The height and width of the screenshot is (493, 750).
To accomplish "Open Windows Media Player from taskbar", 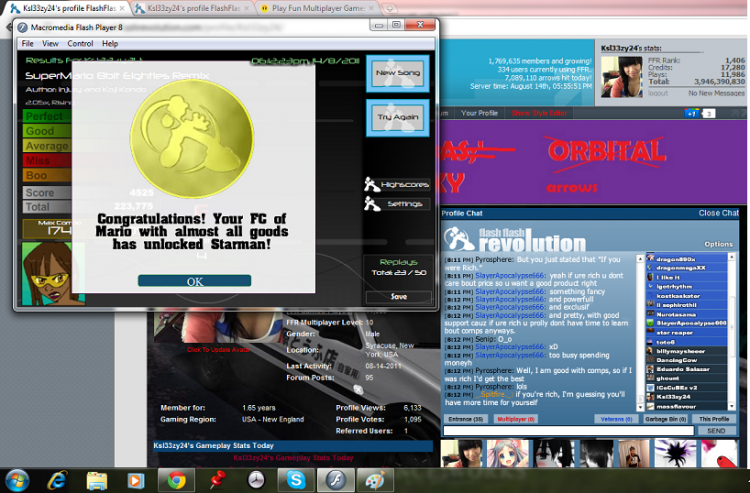I will [x=136, y=480].
